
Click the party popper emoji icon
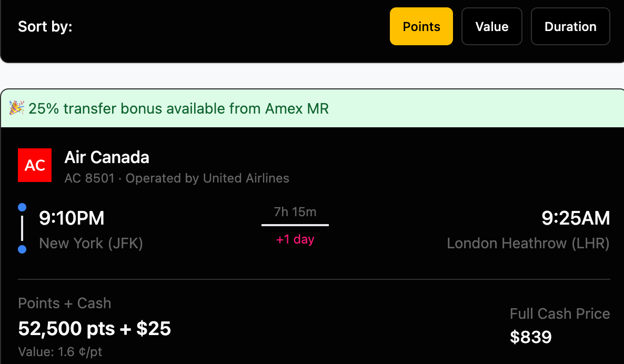click(x=16, y=108)
